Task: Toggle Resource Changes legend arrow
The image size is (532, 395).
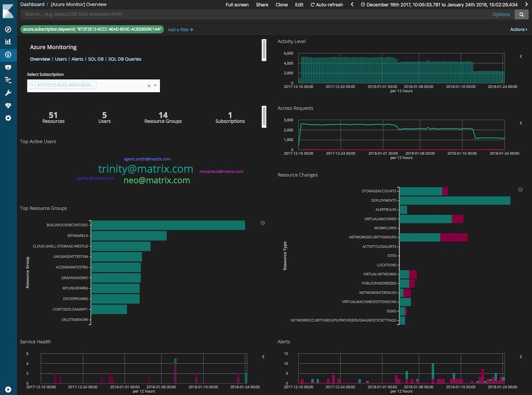Action: pyautogui.click(x=520, y=190)
